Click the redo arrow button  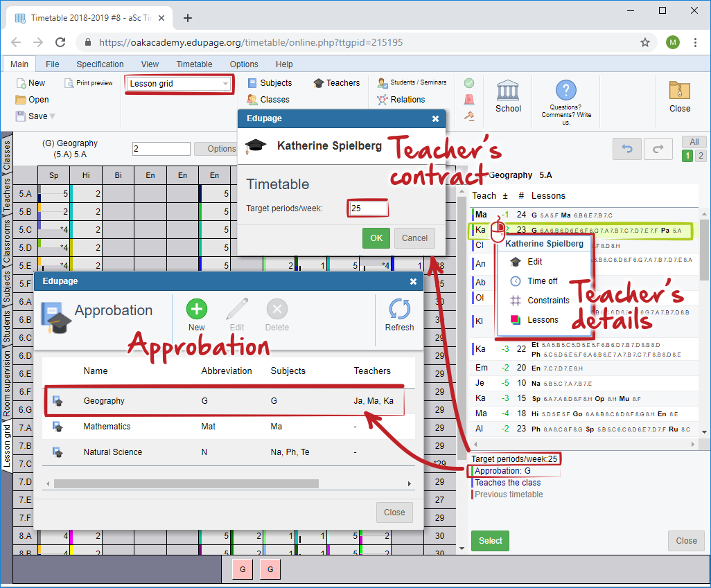coord(658,149)
